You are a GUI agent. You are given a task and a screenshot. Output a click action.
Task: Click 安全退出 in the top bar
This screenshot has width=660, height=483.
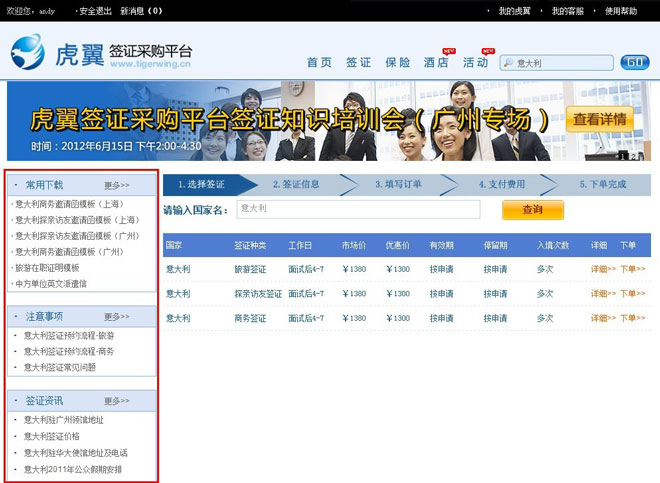click(x=95, y=11)
